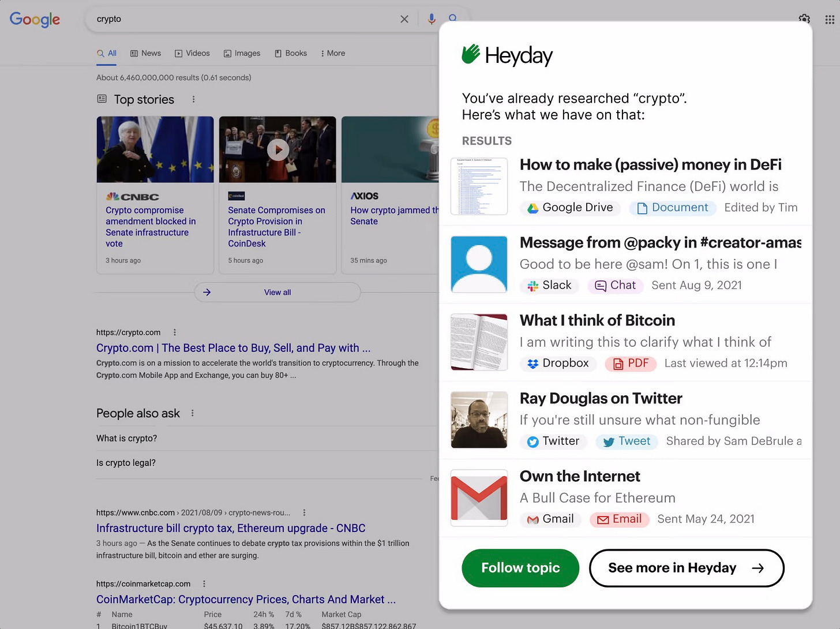Open the More search options menu

333,53
